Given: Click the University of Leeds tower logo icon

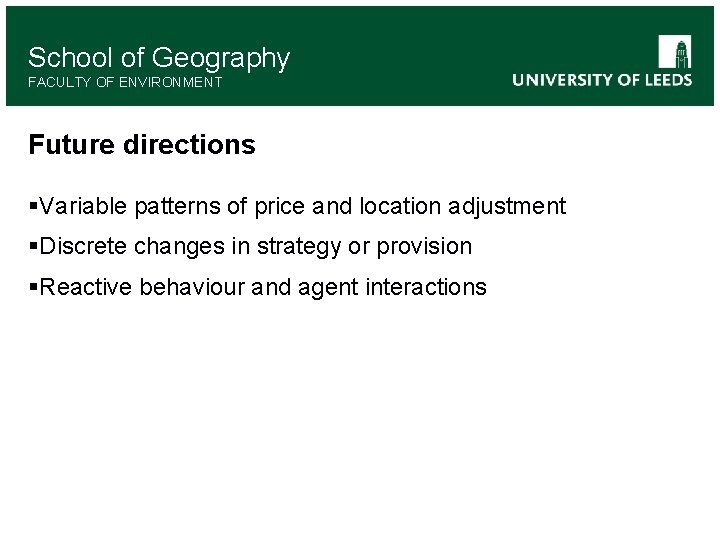Looking at the screenshot, I should pos(675,51).
